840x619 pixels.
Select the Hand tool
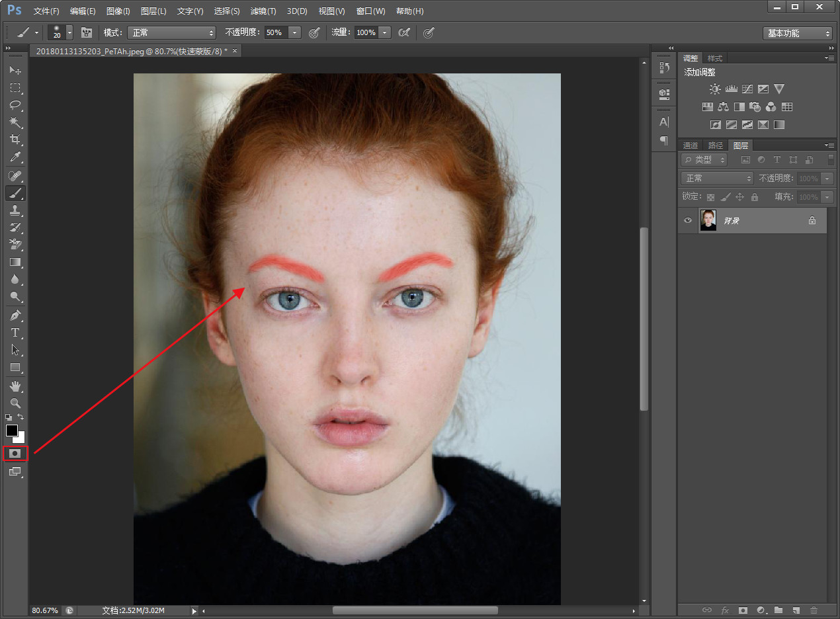(x=15, y=386)
